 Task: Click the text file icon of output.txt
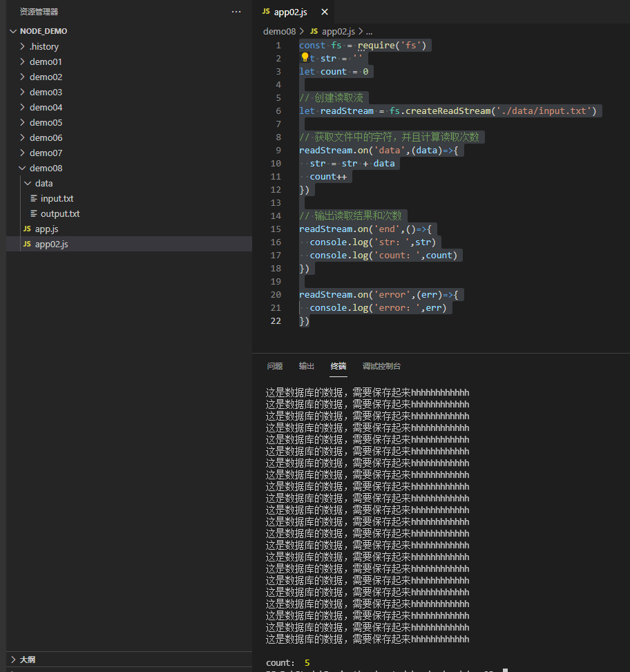pos(34,213)
